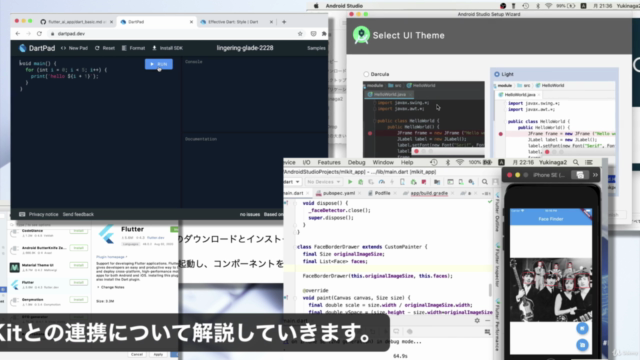Select the Light theme radio button
Screen dimensions: 640x360
click(x=497, y=74)
